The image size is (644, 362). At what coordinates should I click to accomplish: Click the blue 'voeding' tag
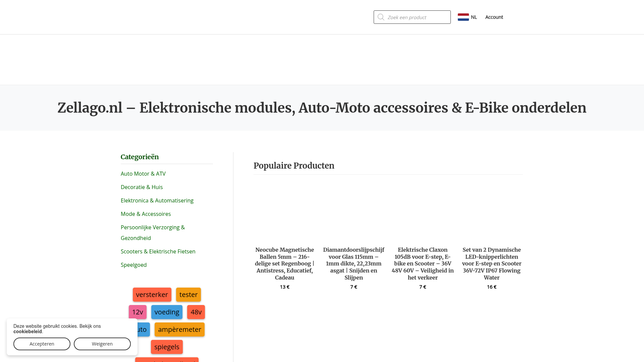coord(167,312)
